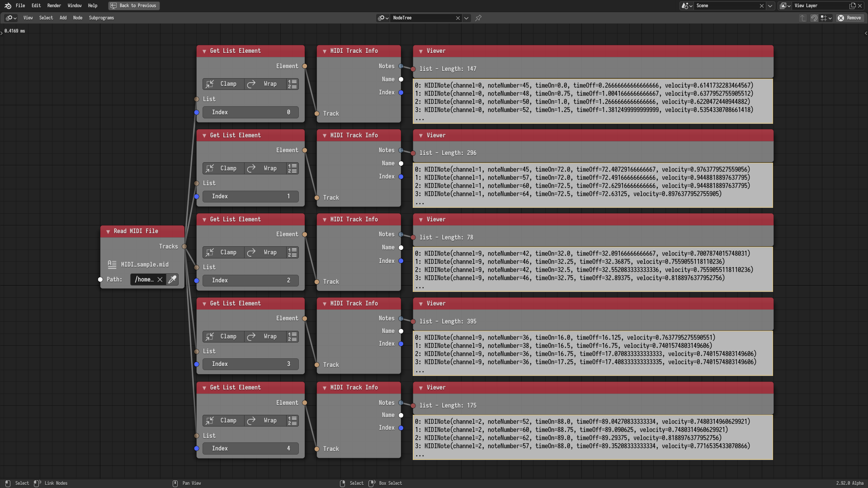Toggle Clamp in the Index 2 node
The width and height of the screenshot is (868, 488).
(x=223, y=253)
